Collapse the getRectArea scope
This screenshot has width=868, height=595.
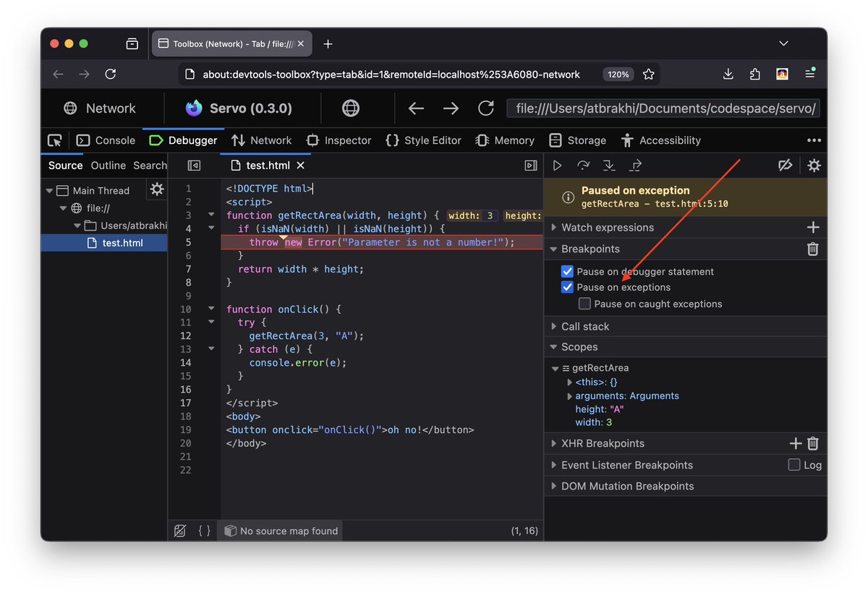tap(556, 369)
